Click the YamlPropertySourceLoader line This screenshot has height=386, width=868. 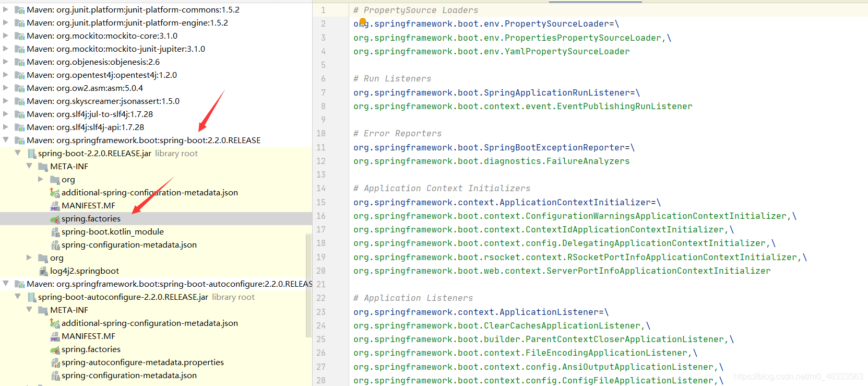pyautogui.click(x=491, y=51)
